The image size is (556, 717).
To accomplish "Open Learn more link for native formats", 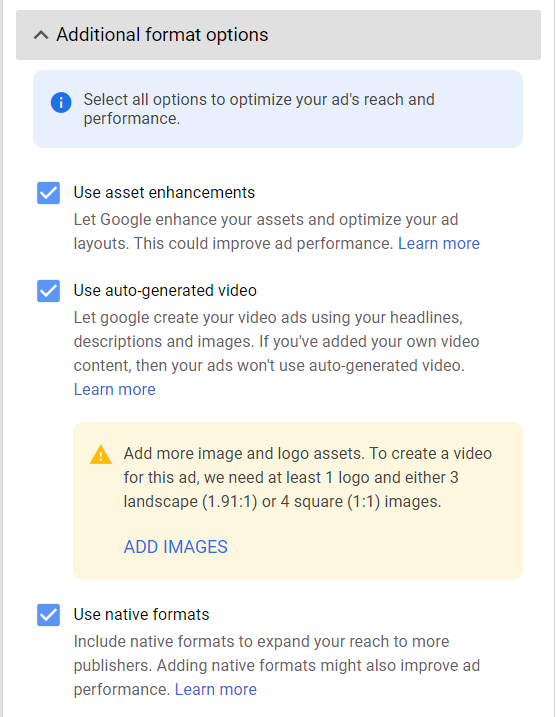I will point(216,689).
